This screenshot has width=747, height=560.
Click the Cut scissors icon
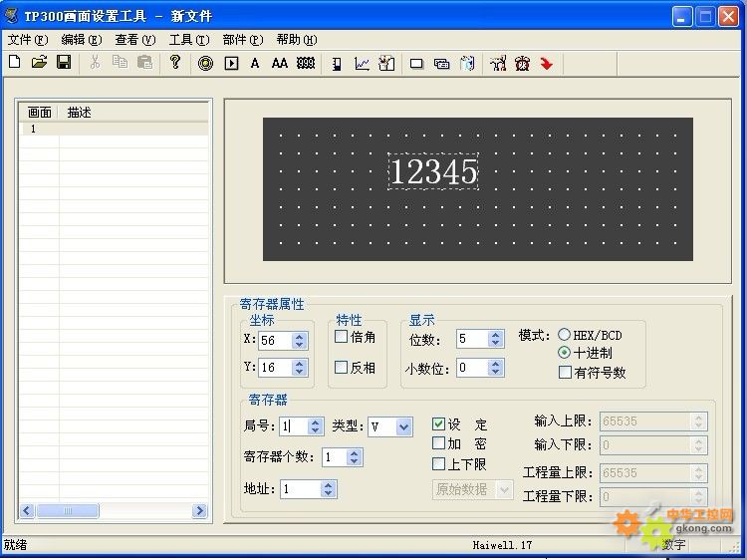[x=95, y=62]
